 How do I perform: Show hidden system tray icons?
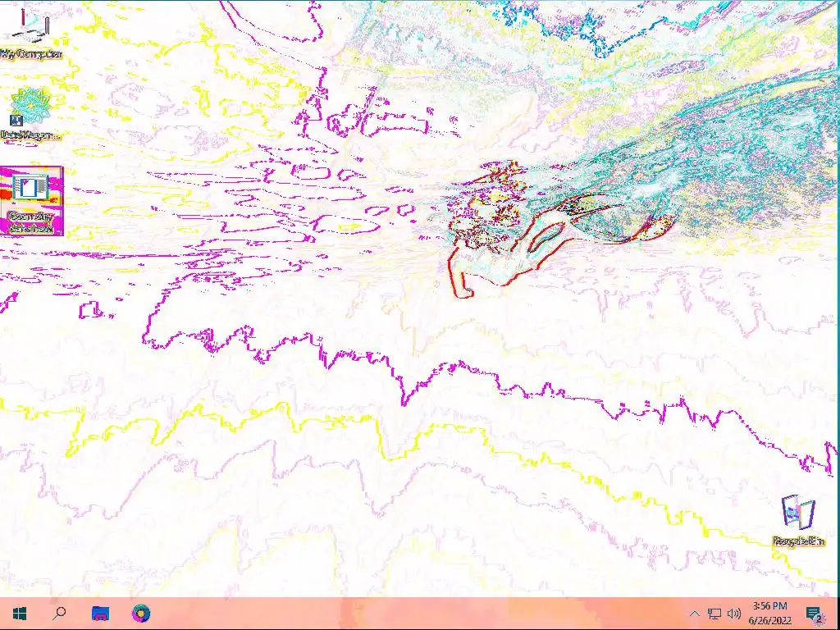pos(694,614)
